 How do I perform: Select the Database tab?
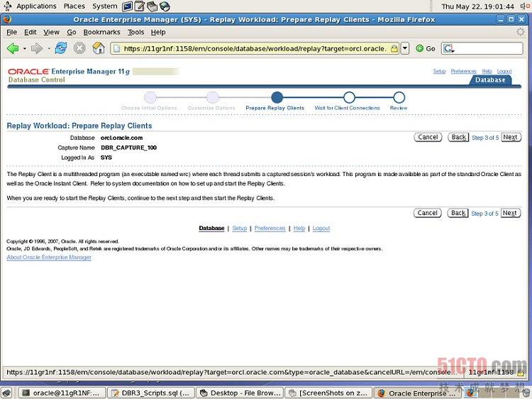[490, 80]
